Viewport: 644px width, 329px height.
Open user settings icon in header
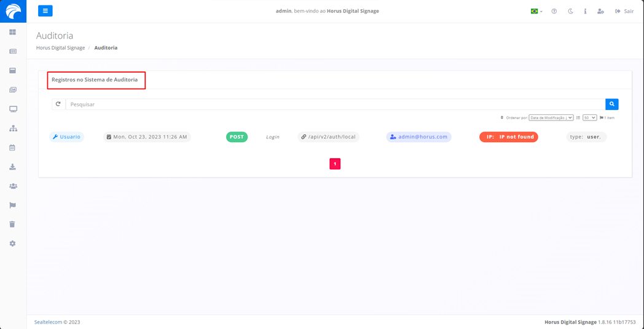click(600, 11)
